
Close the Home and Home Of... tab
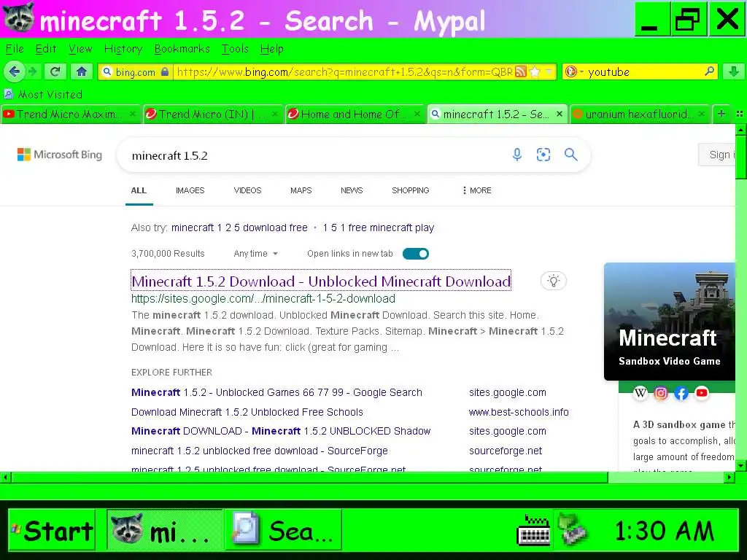pos(417,114)
